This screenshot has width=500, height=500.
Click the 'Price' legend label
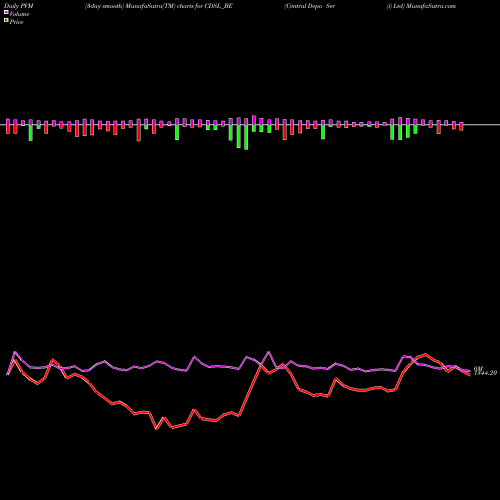[16, 22]
